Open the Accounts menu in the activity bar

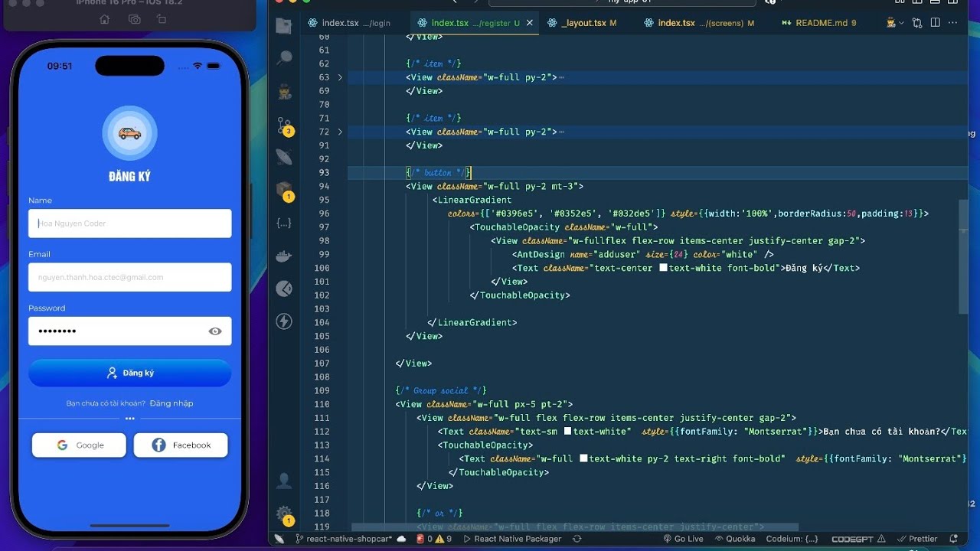[x=284, y=481]
